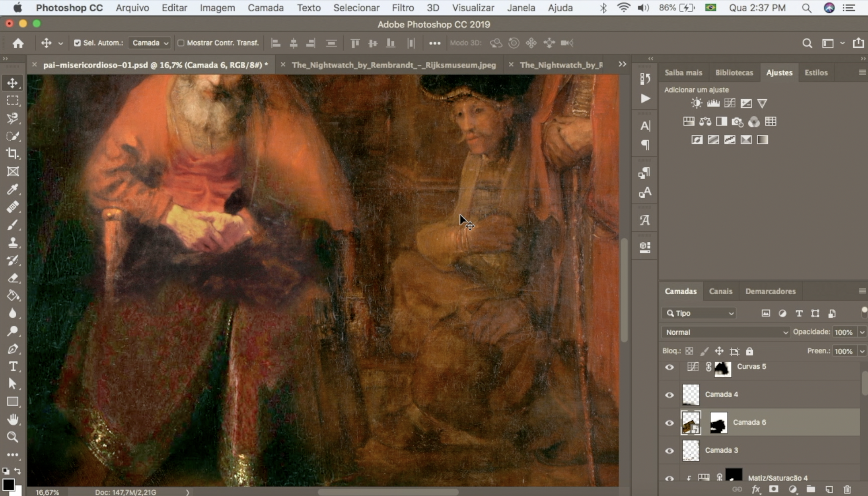This screenshot has width=868, height=496.
Task: Open the blend mode Normal dropdown
Action: click(x=726, y=332)
